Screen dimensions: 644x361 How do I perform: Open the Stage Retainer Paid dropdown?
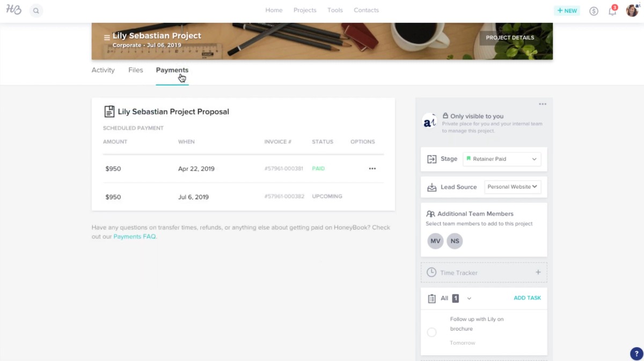click(502, 159)
